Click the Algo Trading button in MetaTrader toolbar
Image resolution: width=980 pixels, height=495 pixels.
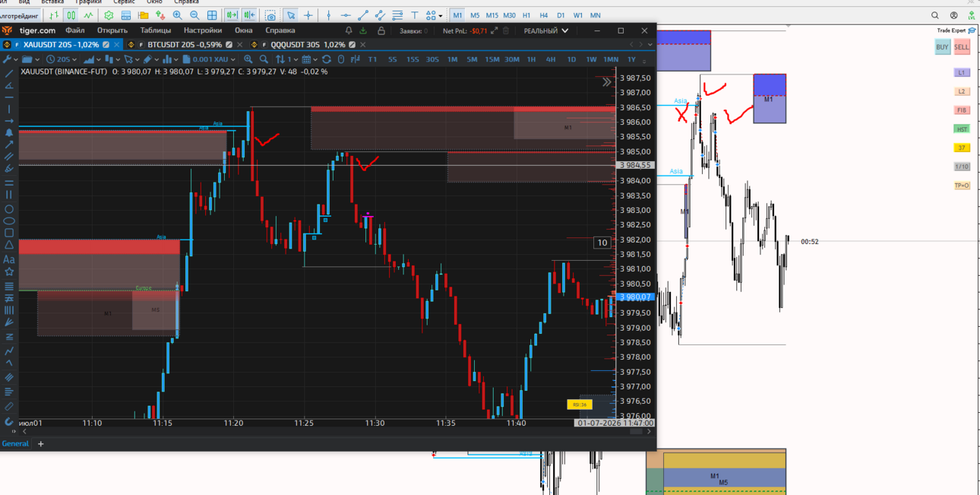19,15
